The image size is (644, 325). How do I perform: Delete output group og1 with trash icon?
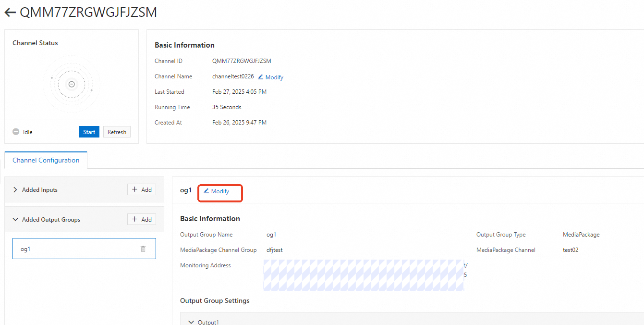coord(143,249)
